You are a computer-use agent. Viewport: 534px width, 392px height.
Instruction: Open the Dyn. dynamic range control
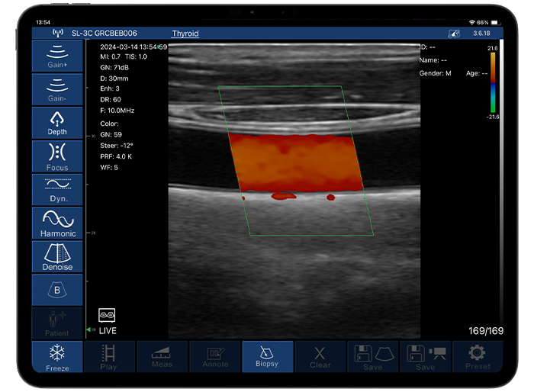[x=57, y=190]
